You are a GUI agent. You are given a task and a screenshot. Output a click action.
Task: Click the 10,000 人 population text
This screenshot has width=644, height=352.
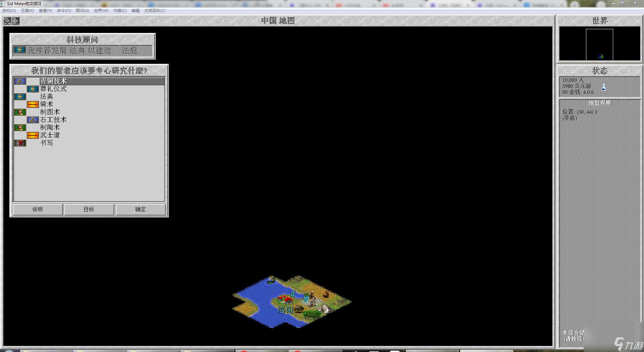point(573,80)
